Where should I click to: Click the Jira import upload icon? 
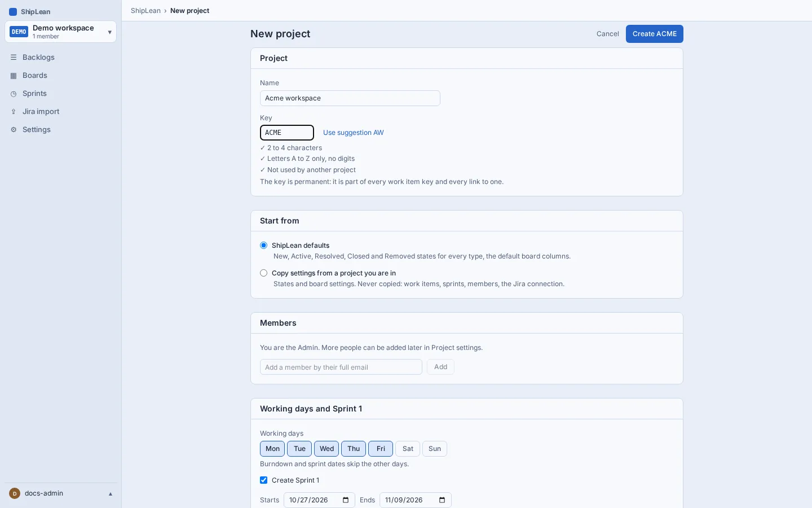click(14, 112)
